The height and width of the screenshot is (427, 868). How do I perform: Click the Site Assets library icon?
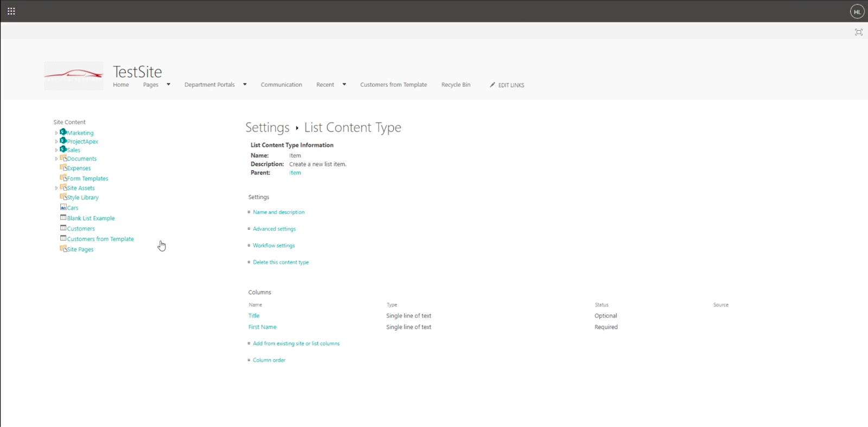[63, 187]
